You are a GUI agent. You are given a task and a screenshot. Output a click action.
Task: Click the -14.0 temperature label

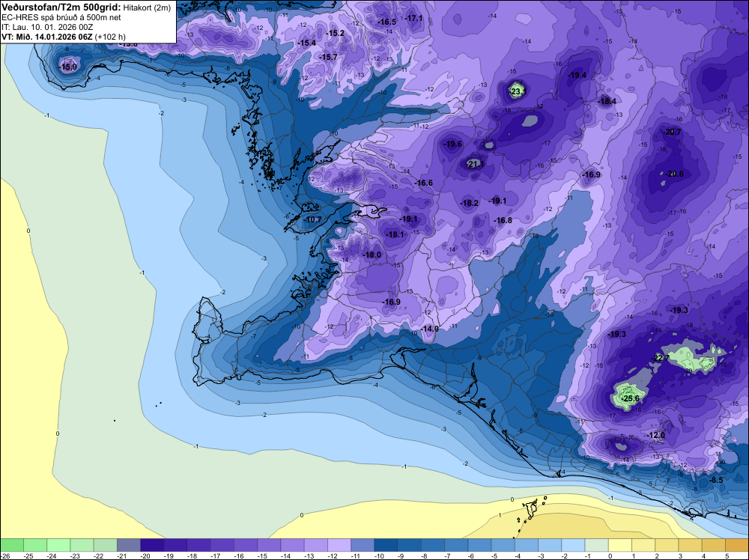[429, 329]
